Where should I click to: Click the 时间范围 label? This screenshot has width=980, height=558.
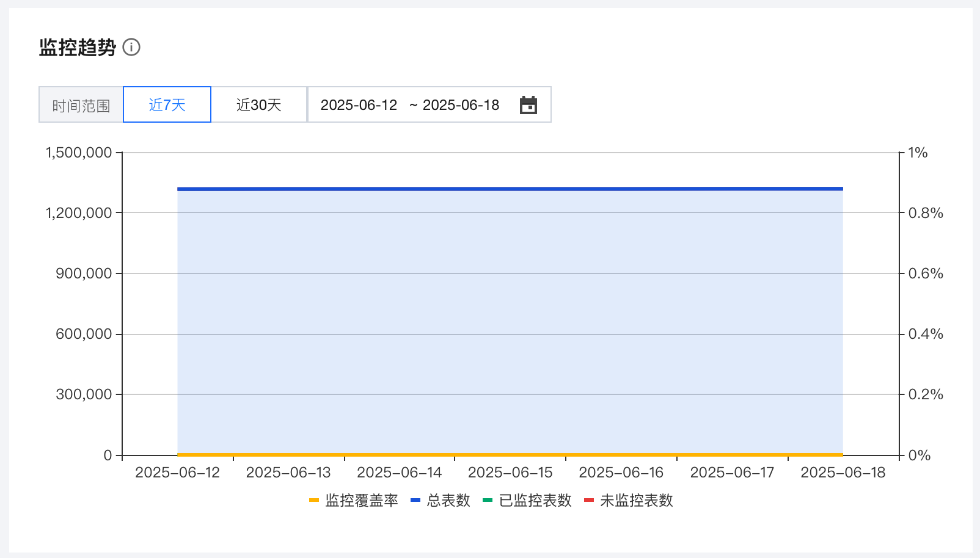[x=81, y=106]
